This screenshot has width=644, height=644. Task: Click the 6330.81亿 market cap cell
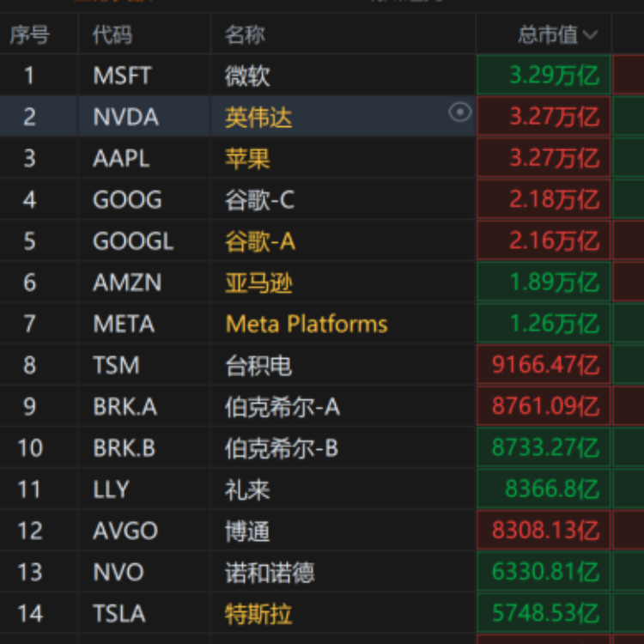[544, 571]
